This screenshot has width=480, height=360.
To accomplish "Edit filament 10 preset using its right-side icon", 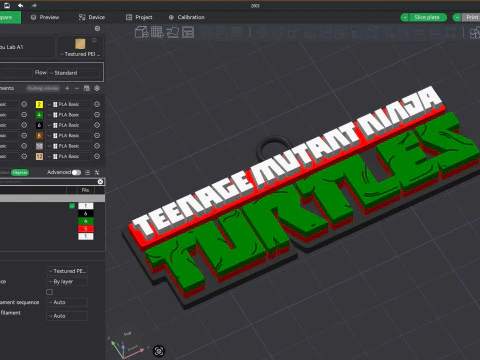I will (x=97, y=146).
